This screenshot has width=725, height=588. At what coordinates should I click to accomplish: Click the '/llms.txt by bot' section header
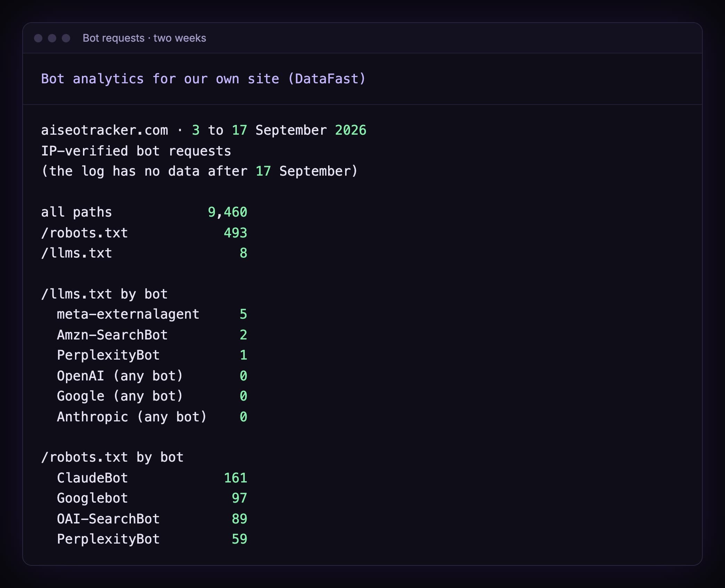click(105, 294)
